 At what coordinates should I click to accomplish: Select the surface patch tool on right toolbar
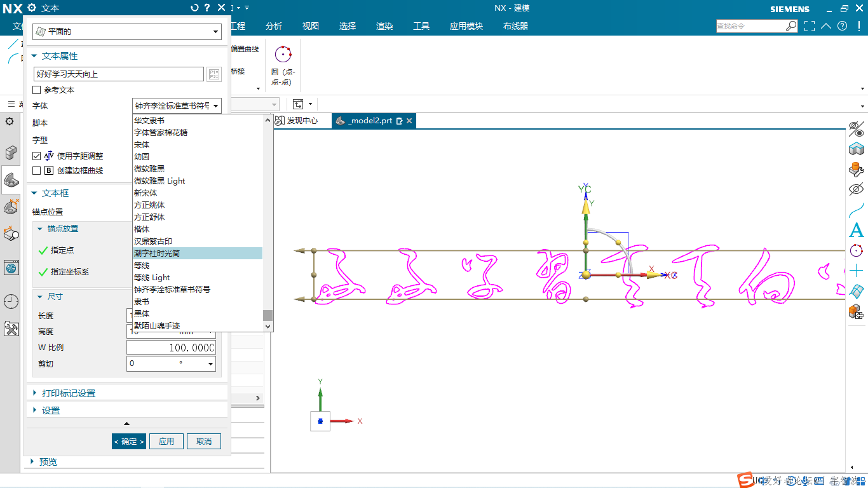(x=857, y=291)
